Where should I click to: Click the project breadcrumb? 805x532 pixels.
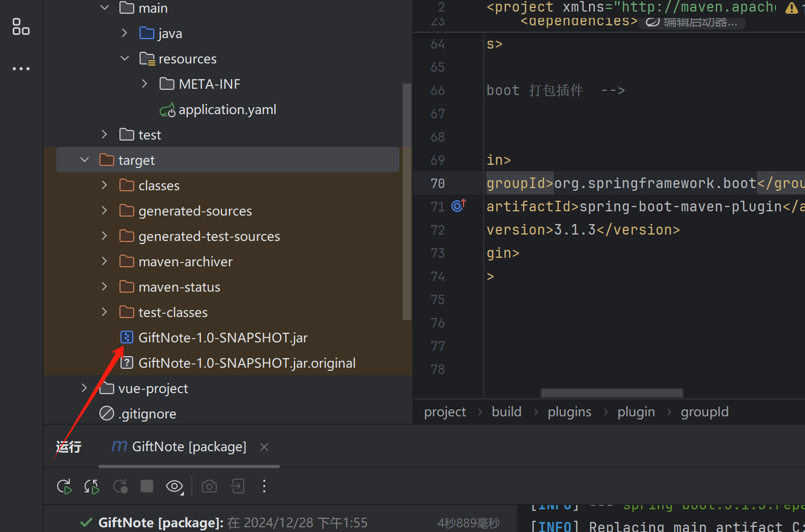coord(445,412)
